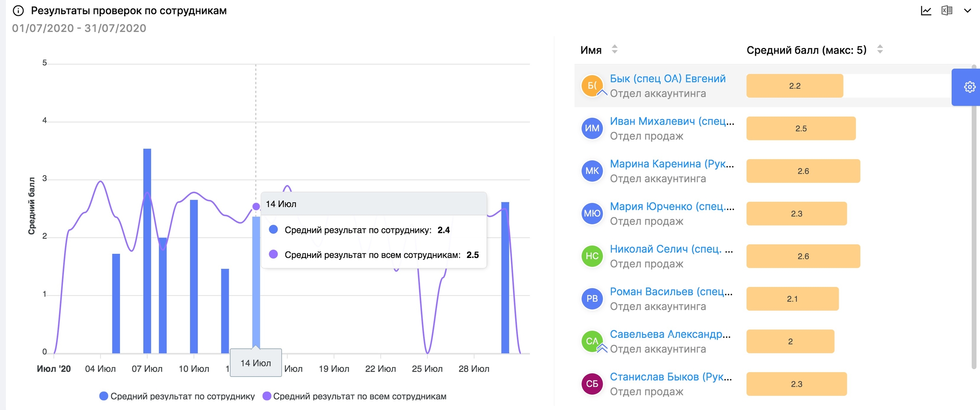Toggle 'Средний результат по всем сотрудникам' legend series
Image resolution: width=980 pixels, height=410 pixels.
[354, 396]
